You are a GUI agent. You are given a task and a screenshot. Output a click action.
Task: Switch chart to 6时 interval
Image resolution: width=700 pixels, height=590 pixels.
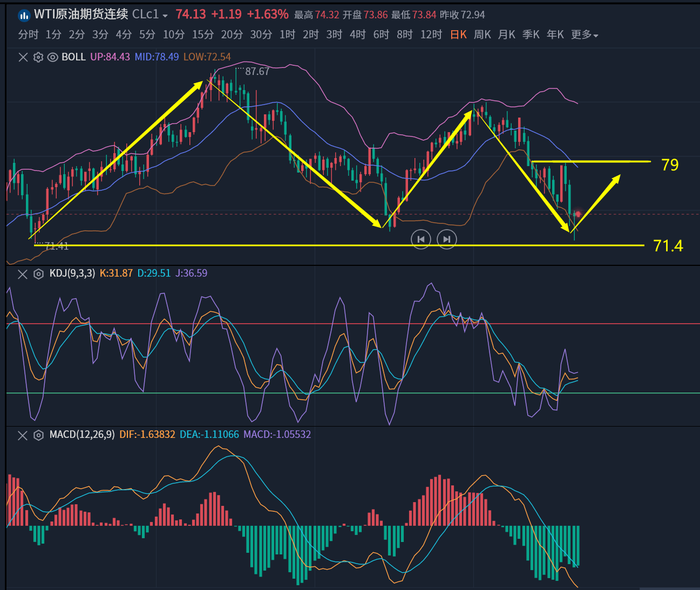(x=382, y=35)
